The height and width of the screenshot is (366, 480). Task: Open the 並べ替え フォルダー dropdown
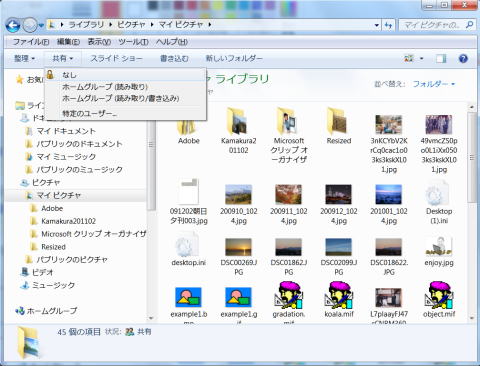(x=434, y=84)
